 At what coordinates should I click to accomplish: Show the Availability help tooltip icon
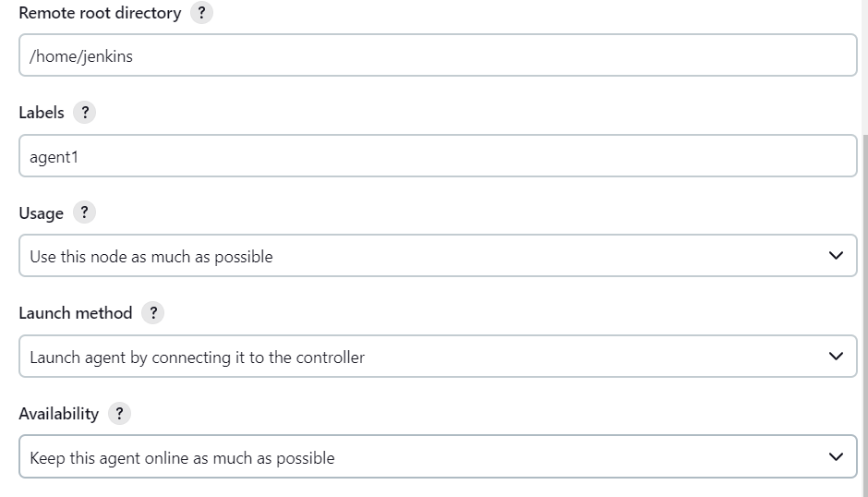(119, 414)
